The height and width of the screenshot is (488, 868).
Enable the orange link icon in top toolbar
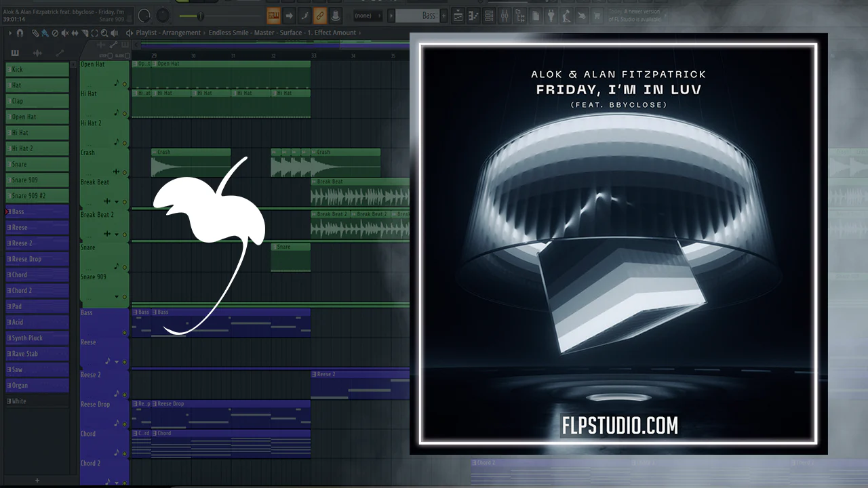coord(319,15)
